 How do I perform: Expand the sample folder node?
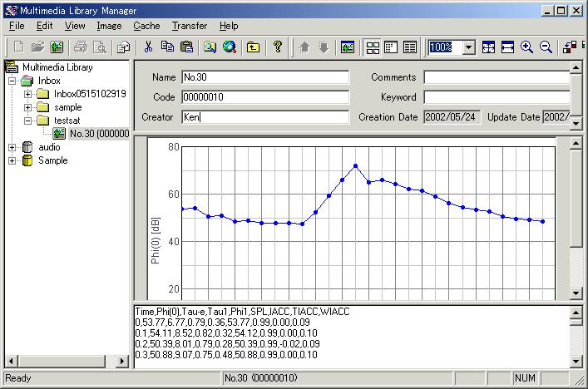click(27, 107)
